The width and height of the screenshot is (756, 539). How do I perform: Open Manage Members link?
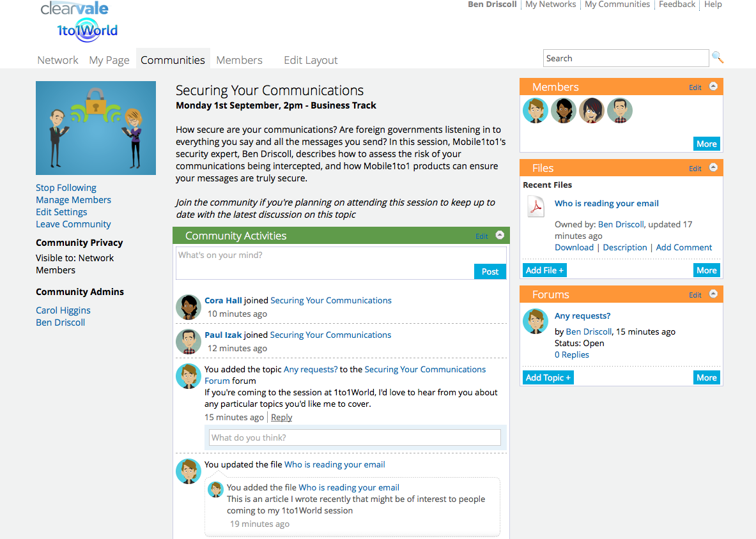(x=73, y=200)
